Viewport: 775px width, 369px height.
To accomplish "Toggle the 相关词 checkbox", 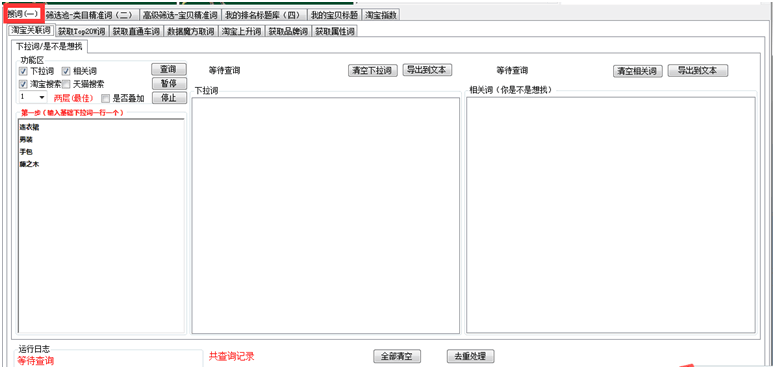I will (x=66, y=71).
